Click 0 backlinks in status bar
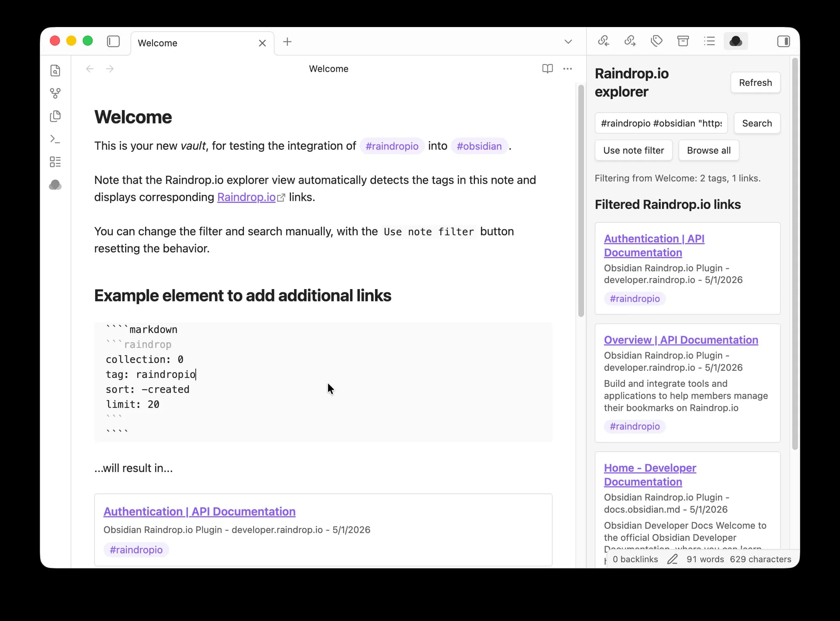The width and height of the screenshot is (840, 621). [x=635, y=559]
